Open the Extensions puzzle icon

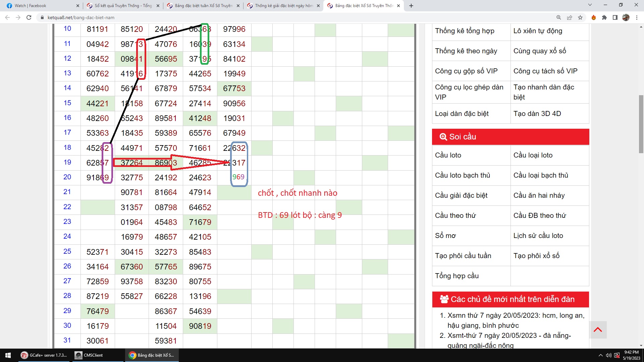(604, 17)
